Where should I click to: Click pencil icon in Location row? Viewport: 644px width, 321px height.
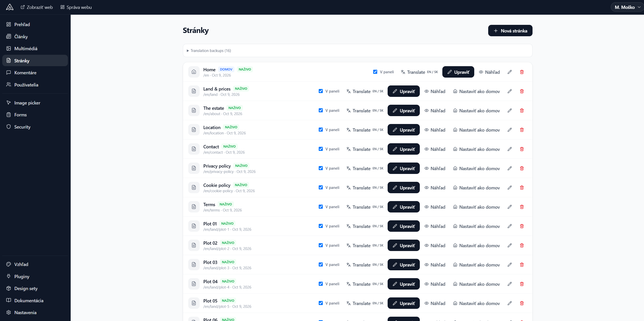[x=510, y=130]
